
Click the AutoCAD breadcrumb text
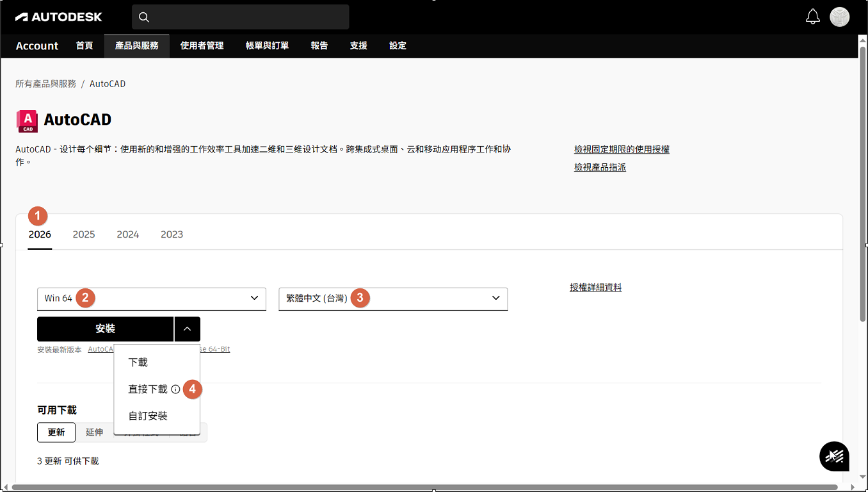(x=108, y=84)
